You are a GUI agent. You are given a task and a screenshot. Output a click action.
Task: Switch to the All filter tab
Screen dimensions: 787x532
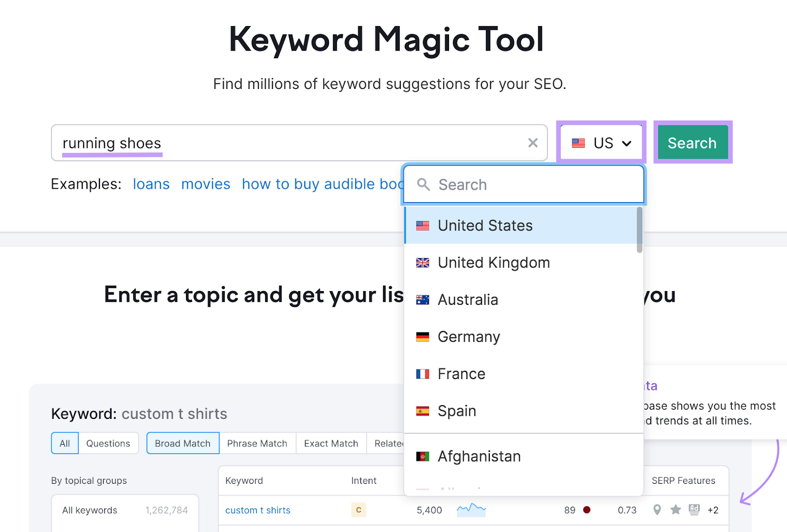(x=65, y=443)
